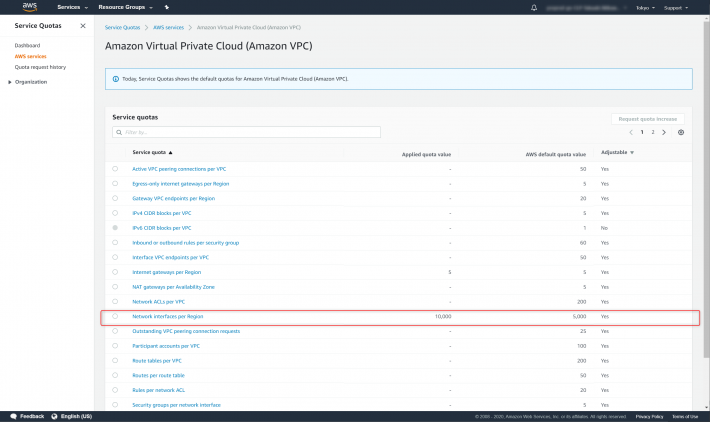This screenshot has height=422, width=710.
Task: Select radio for Internet gateways per Region
Action: [x=115, y=272]
